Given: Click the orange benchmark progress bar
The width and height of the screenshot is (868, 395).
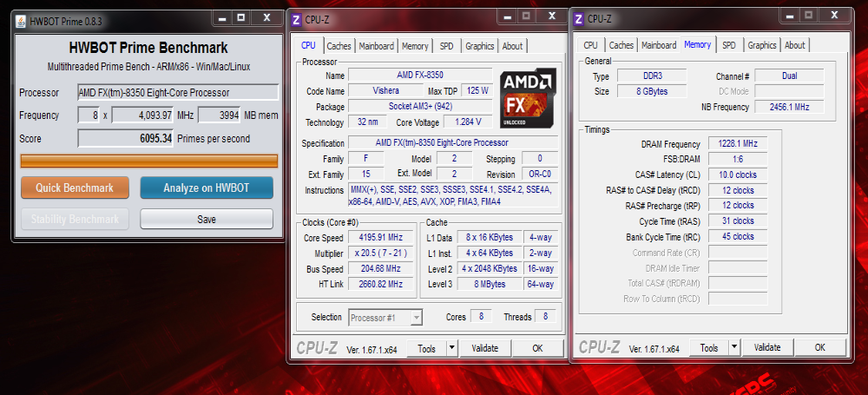Looking at the screenshot, I should [149, 161].
